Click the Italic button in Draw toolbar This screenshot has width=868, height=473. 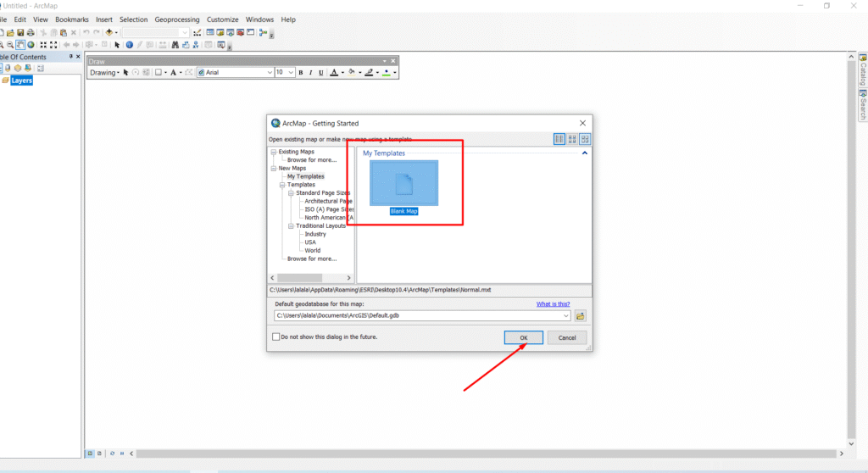(310, 73)
